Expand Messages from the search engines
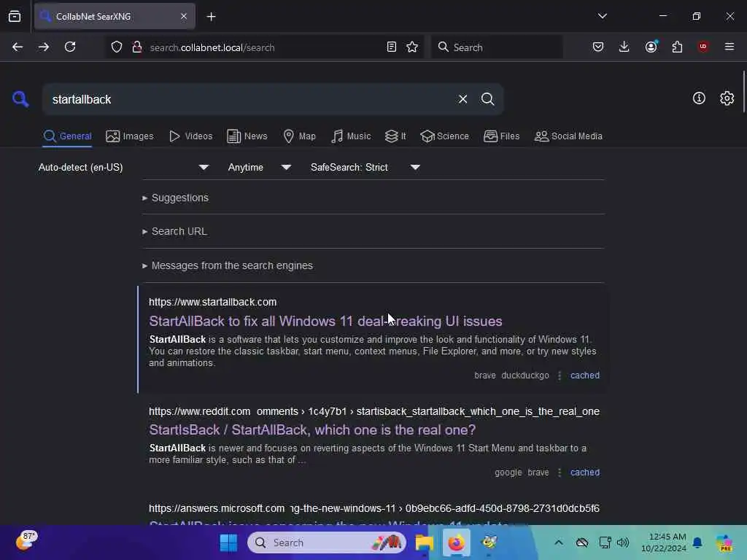Viewport: 747px width, 560px height. coord(228,265)
